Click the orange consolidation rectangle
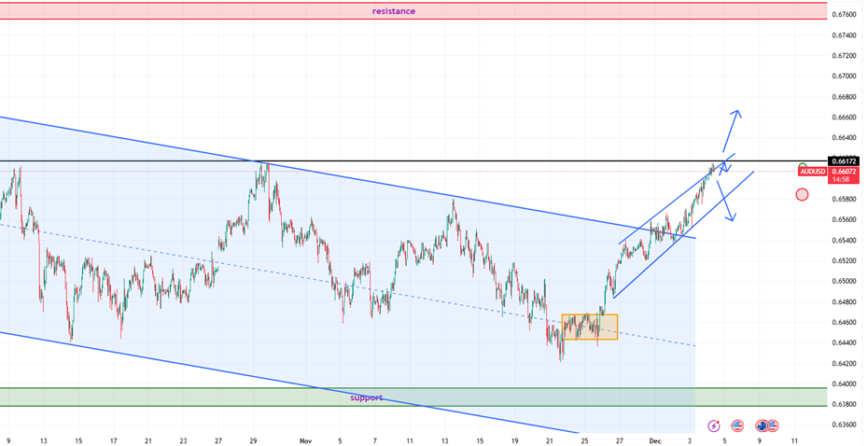868x446 pixels. pyautogui.click(x=590, y=327)
